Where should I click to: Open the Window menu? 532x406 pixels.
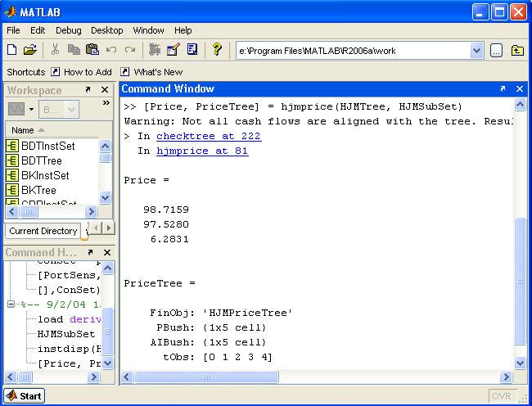click(149, 30)
